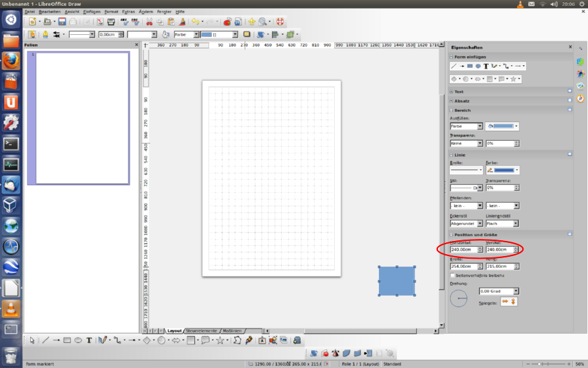This screenshot has width=588, height=368.
Task: Collapse the Position und Größe section
Action: tap(452, 234)
